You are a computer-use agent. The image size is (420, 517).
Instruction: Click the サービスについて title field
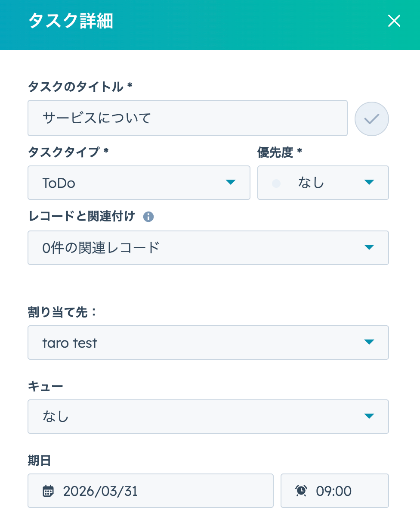coord(187,118)
